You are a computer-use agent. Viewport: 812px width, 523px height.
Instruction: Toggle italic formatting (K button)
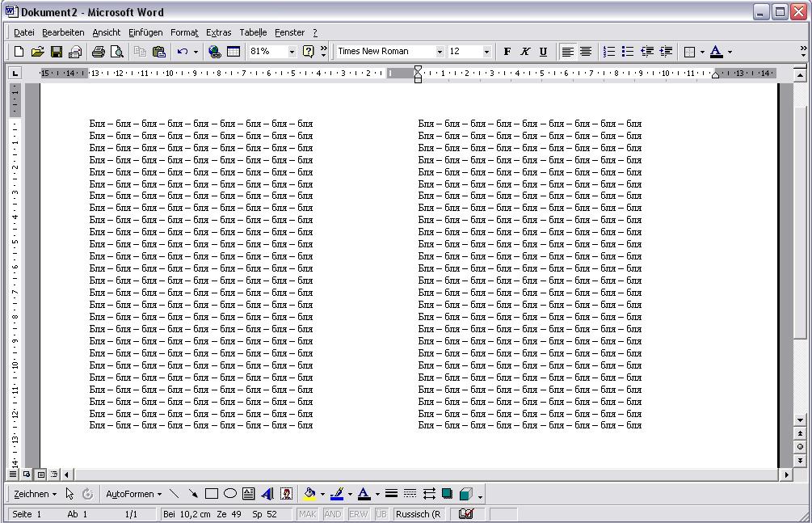pyautogui.click(x=525, y=52)
